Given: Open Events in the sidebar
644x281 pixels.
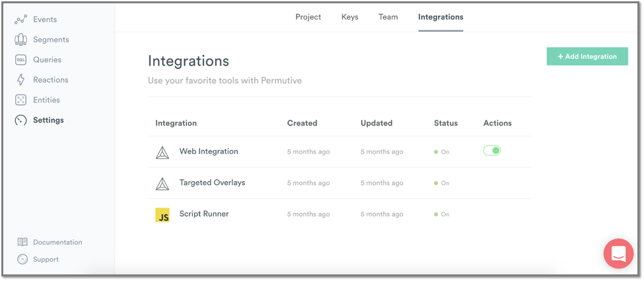Looking at the screenshot, I should 45,19.
